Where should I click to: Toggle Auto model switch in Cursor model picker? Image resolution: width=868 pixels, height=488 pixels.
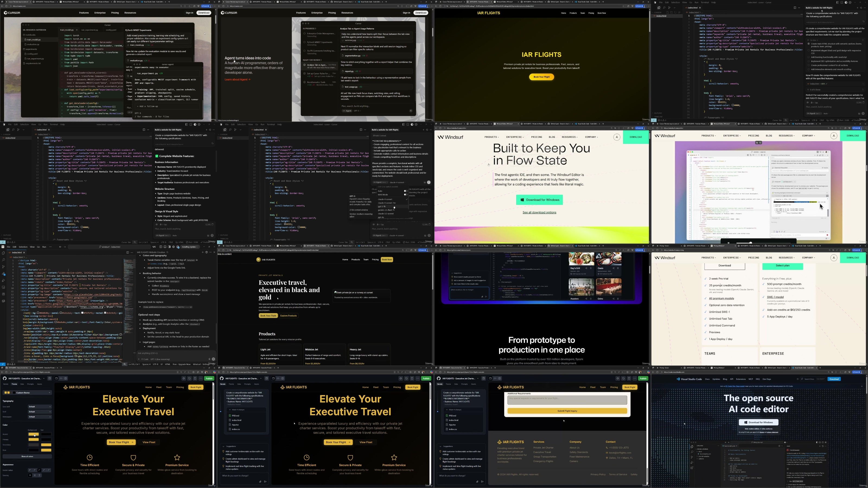point(406,191)
